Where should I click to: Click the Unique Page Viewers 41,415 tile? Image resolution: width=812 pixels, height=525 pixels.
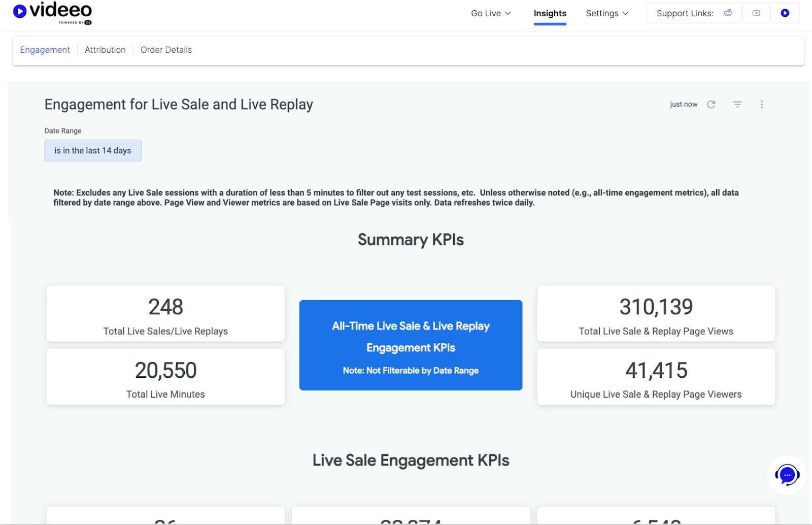pos(656,377)
